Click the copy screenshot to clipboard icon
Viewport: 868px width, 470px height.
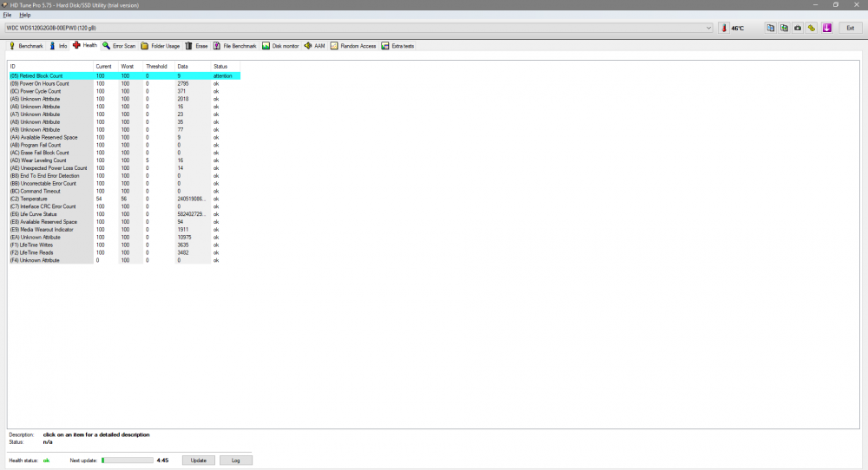tap(785, 28)
